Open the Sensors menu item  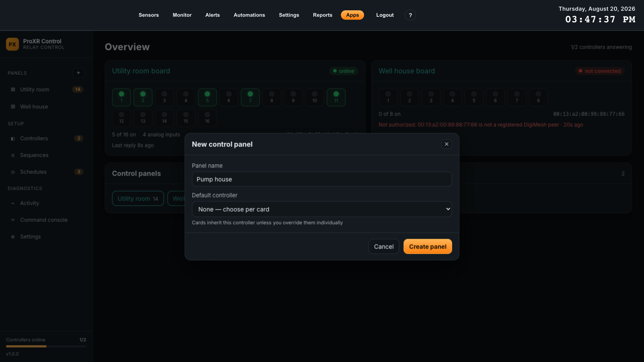coord(149,15)
